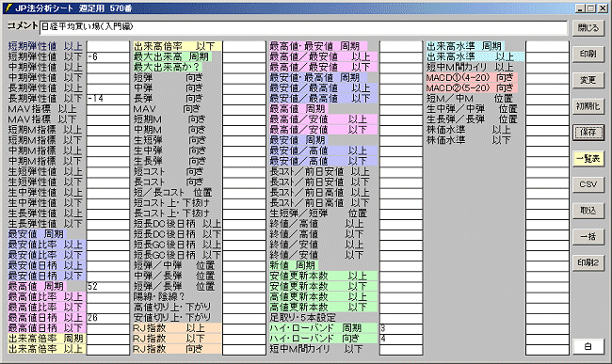Click the 最安値・最高値 周期 label
This screenshot has width=612, height=364.
click(x=314, y=77)
